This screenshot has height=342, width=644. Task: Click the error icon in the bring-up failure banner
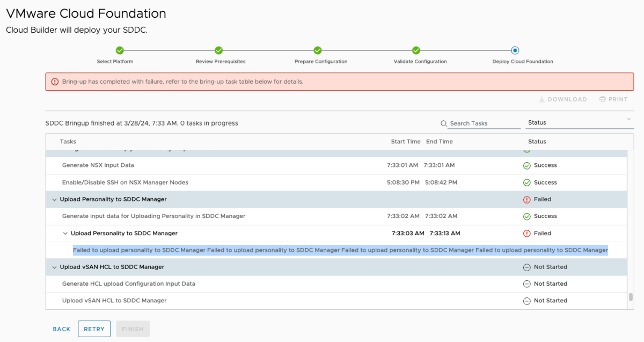[55, 82]
